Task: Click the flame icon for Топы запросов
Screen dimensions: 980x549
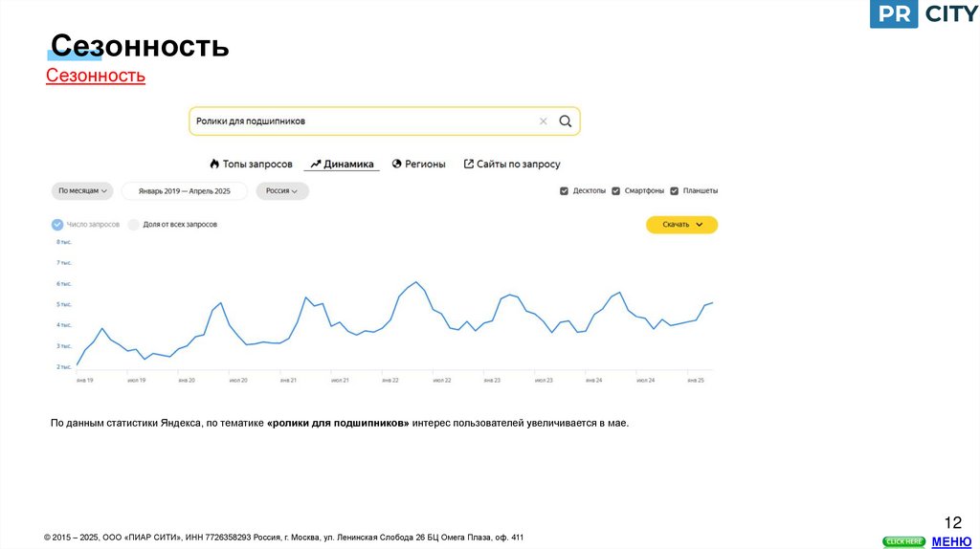Action: click(214, 165)
